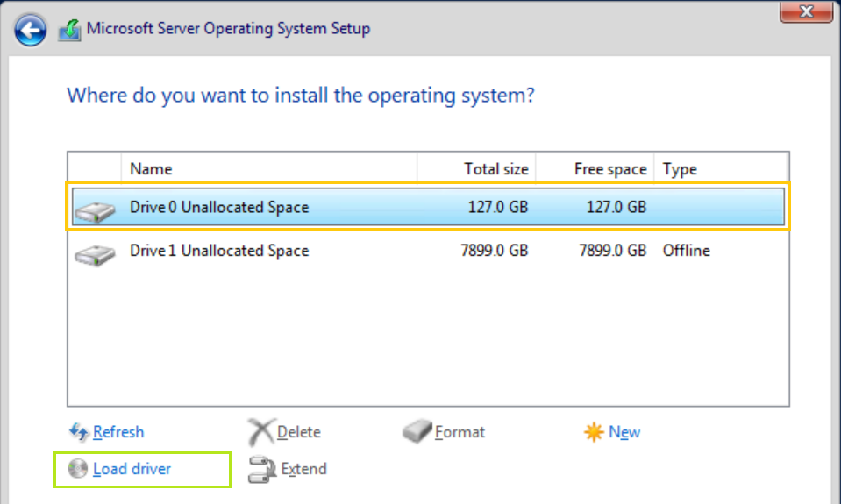Close the Setup window
The height and width of the screenshot is (504, 841).
805,11
